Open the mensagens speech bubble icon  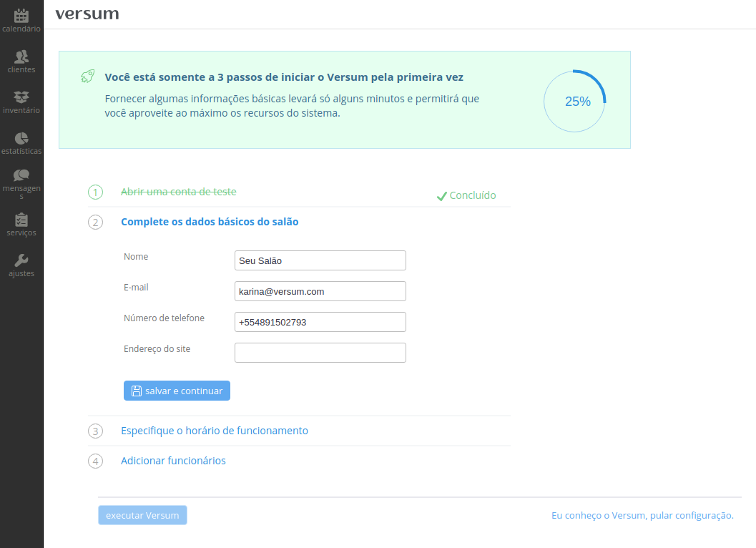pos(21,175)
